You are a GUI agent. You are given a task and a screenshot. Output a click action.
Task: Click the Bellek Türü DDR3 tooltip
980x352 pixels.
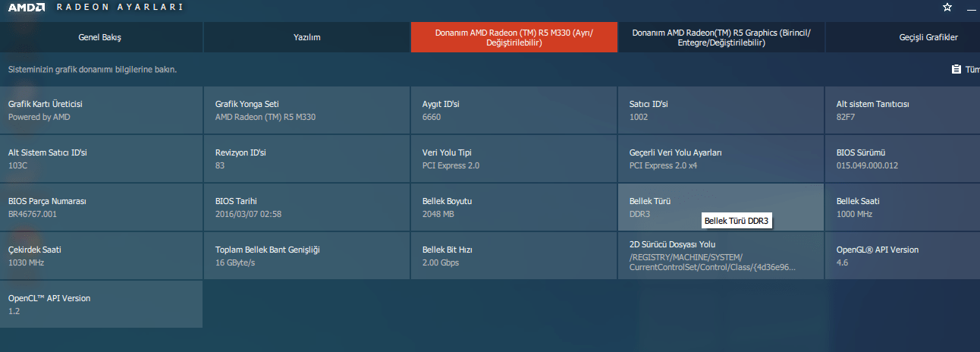737,221
